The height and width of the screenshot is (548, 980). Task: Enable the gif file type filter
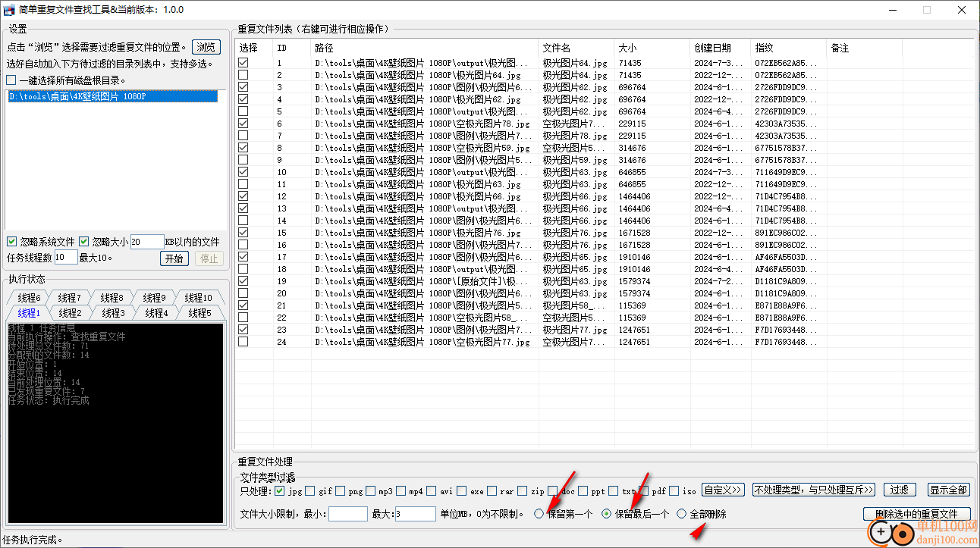(x=309, y=490)
